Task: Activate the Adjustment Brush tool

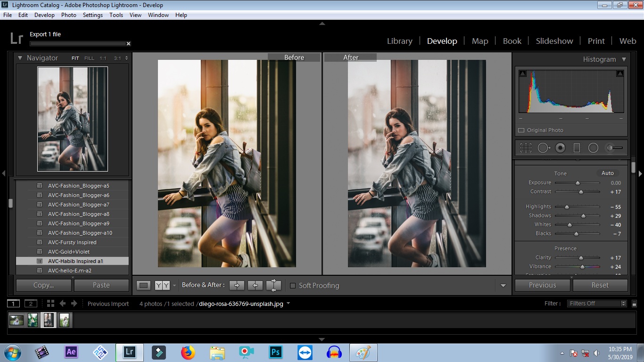Action: [x=614, y=148]
